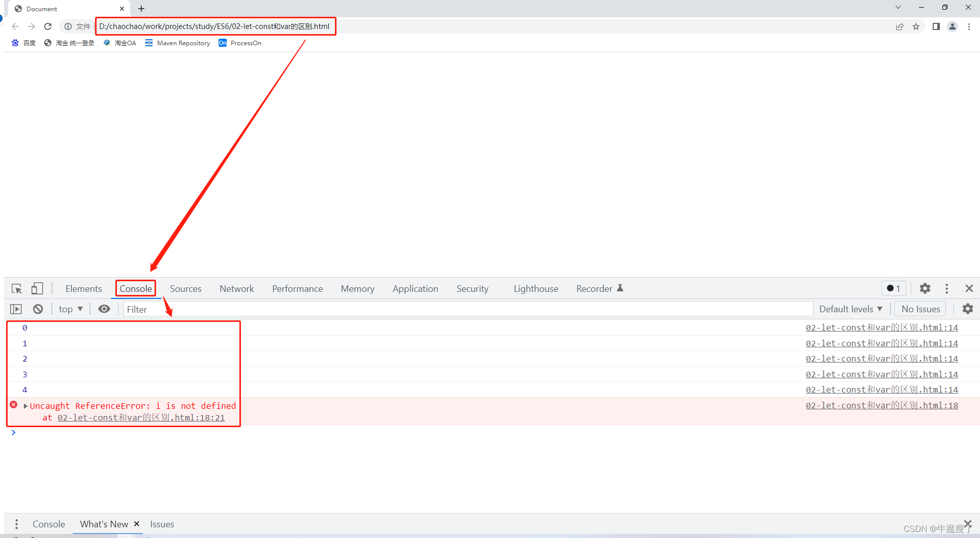The image size is (980, 538).
Task: Open the ProcessOn bookmark
Action: pos(240,43)
